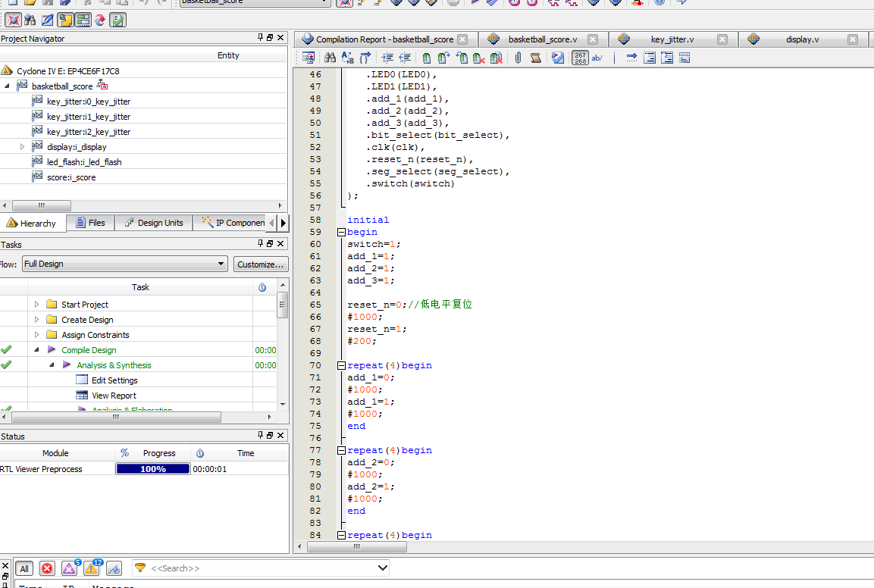Toggle the yellow note Tasks window button

pyautogui.click(x=66, y=20)
